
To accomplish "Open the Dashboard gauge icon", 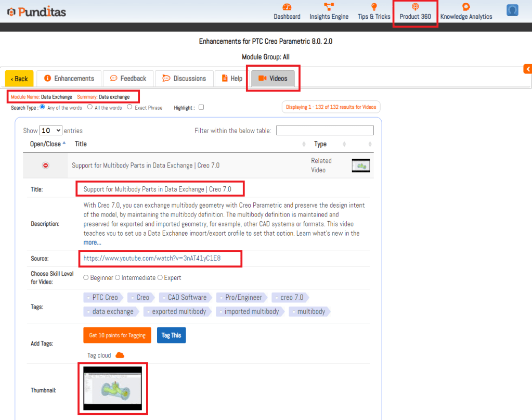I will [287, 7].
